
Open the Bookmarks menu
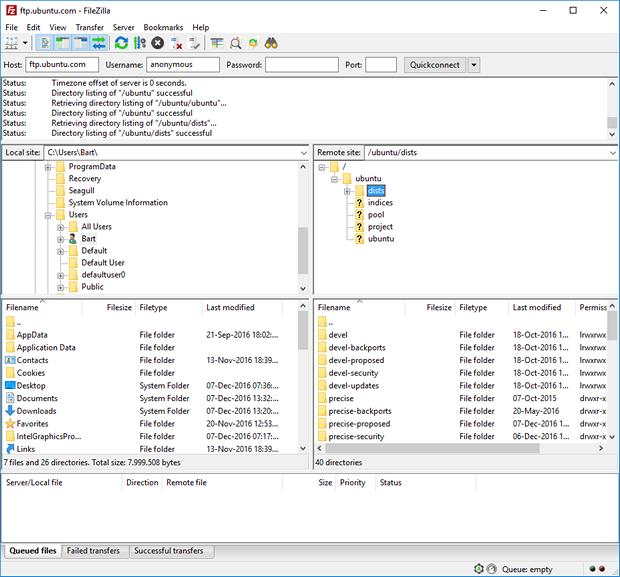point(163,27)
